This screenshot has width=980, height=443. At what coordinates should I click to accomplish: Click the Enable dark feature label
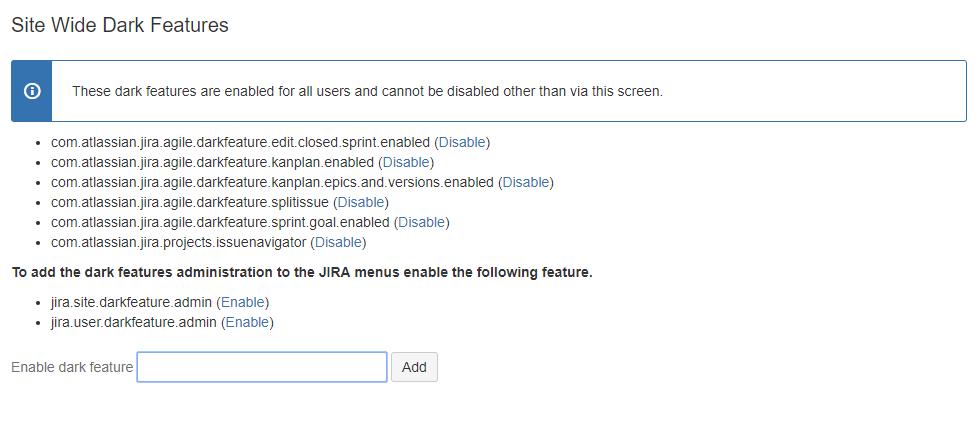72,367
